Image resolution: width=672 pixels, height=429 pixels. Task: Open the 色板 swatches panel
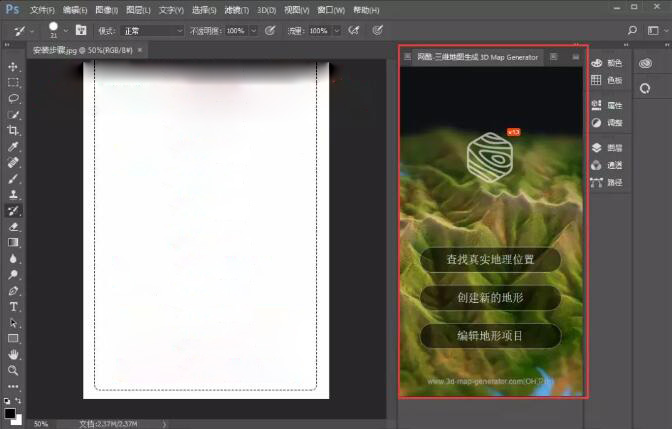pos(607,80)
